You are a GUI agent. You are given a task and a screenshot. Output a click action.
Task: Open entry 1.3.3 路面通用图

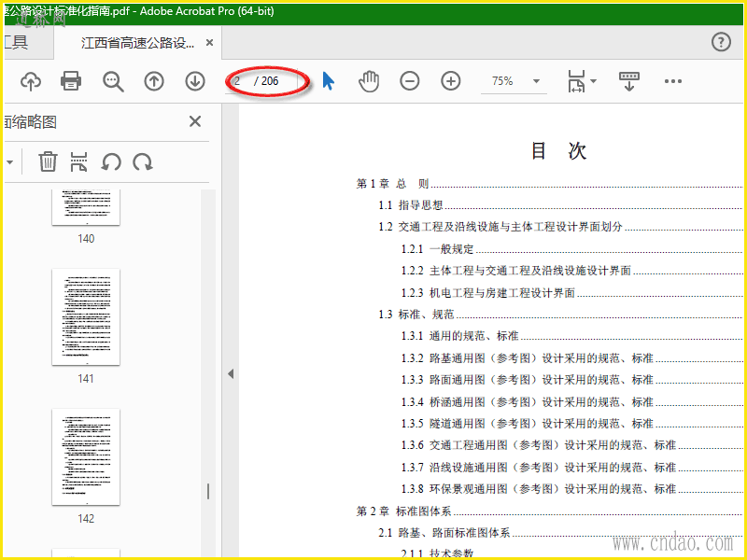(x=571, y=380)
